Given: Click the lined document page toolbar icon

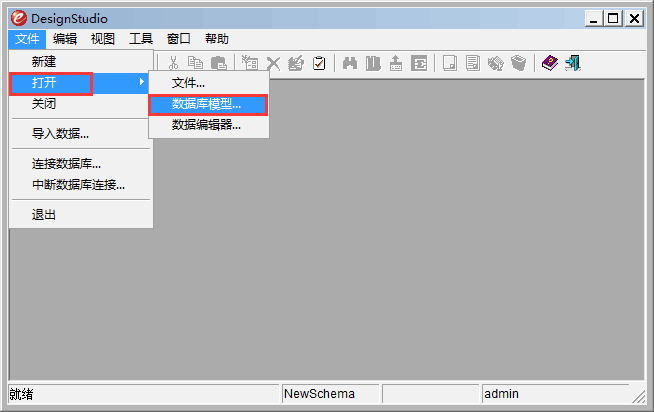Looking at the screenshot, I should coord(473,63).
